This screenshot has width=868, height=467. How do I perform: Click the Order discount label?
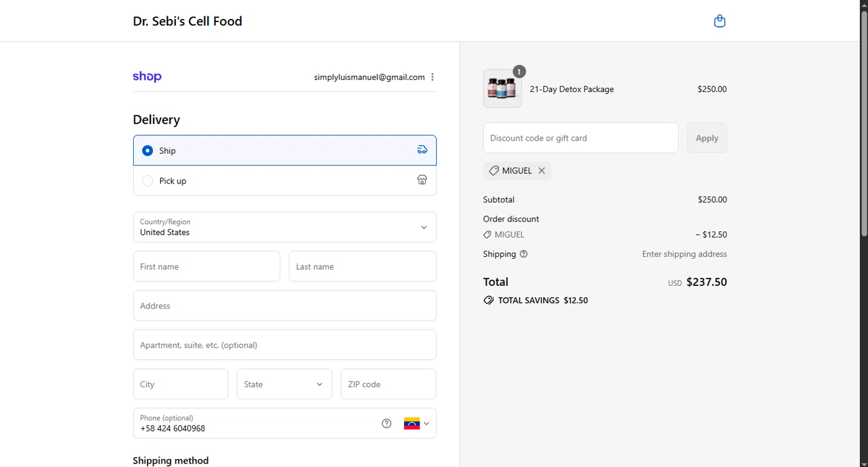(511, 219)
